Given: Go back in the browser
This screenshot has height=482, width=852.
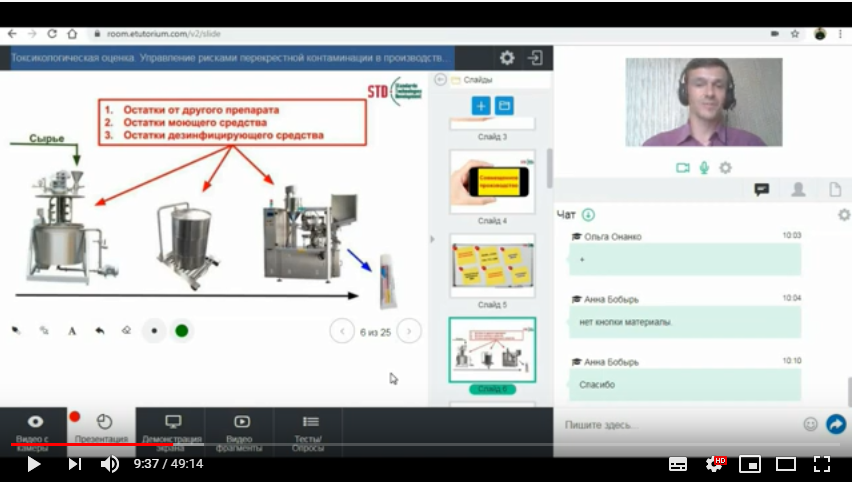Looking at the screenshot, I should point(12,34).
